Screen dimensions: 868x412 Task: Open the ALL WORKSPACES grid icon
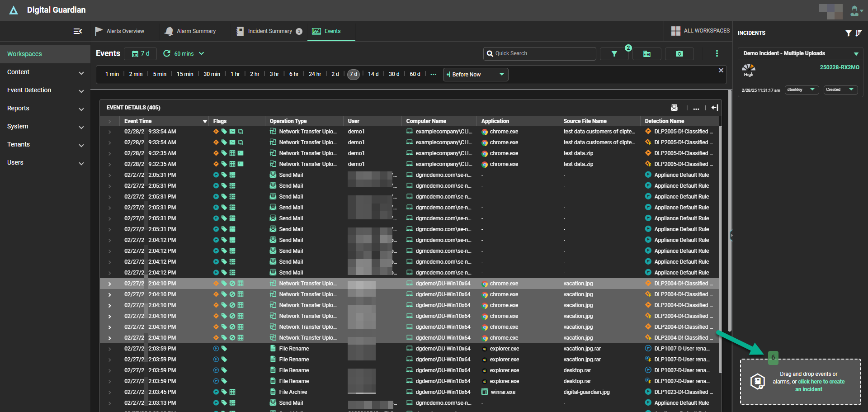pyautogui.click(x=676, y=31)
